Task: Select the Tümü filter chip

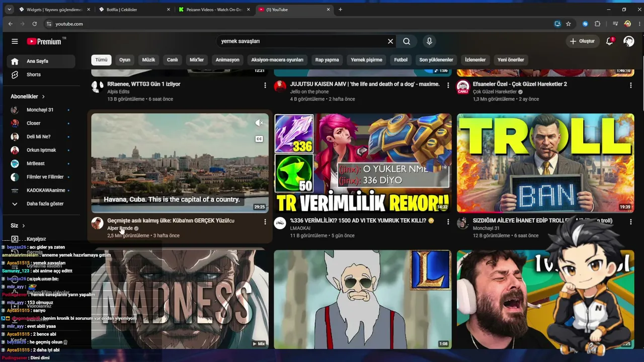Action: tap(101, 60)
